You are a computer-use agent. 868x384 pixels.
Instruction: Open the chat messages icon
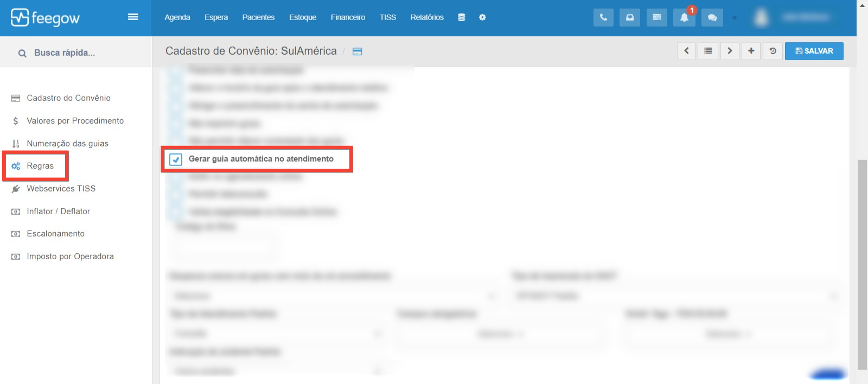tap(712, 17)
